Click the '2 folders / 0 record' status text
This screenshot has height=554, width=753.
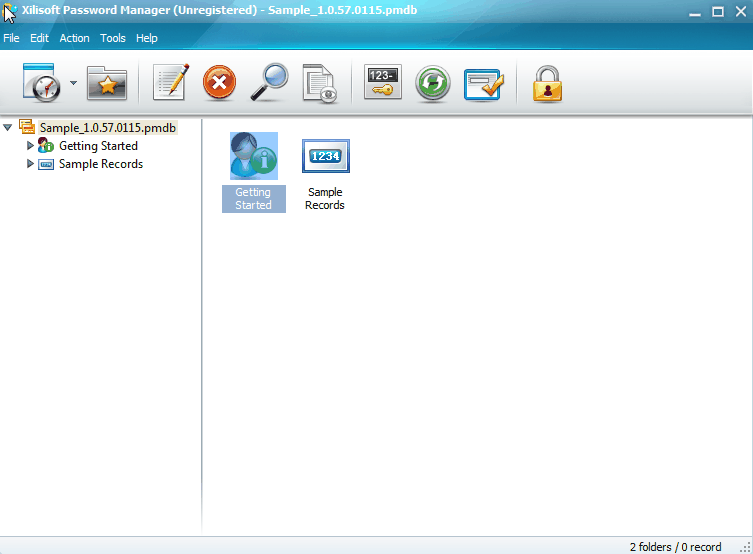[675, 547]
